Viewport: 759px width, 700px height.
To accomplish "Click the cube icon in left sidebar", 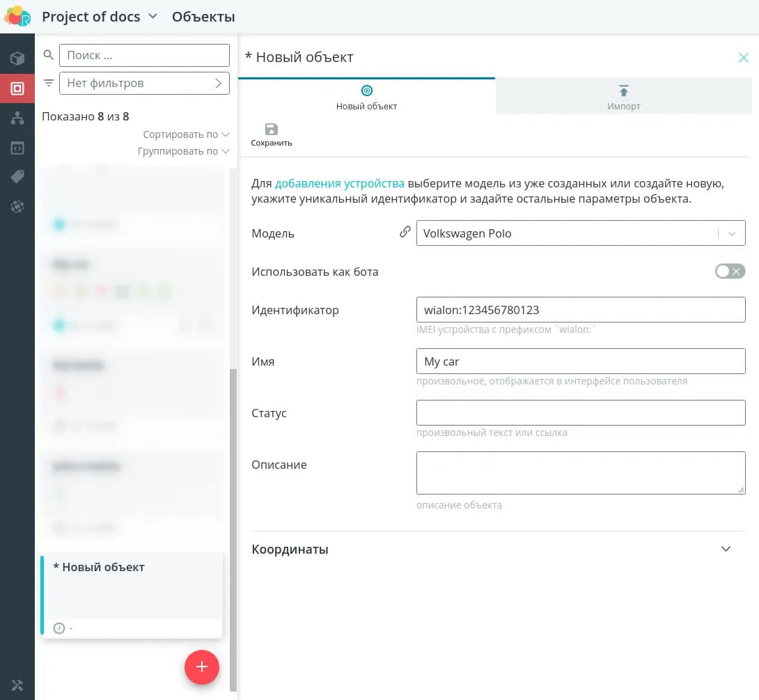I will click(17, 59).
